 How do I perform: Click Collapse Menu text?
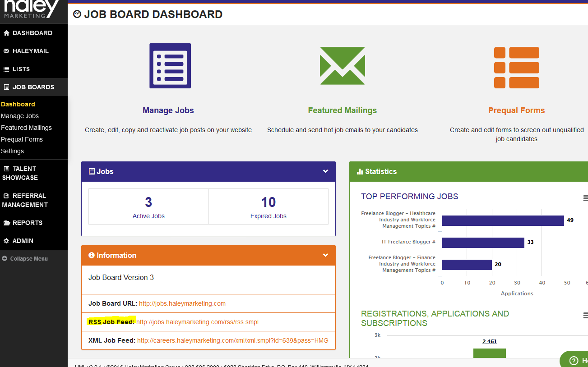(x=29, y=259)
